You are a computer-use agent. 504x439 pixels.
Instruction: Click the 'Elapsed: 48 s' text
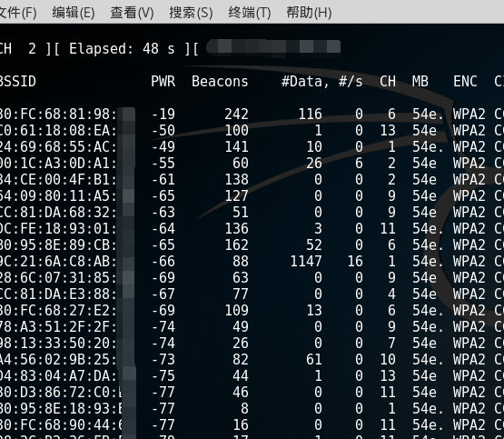click(122, 49)
